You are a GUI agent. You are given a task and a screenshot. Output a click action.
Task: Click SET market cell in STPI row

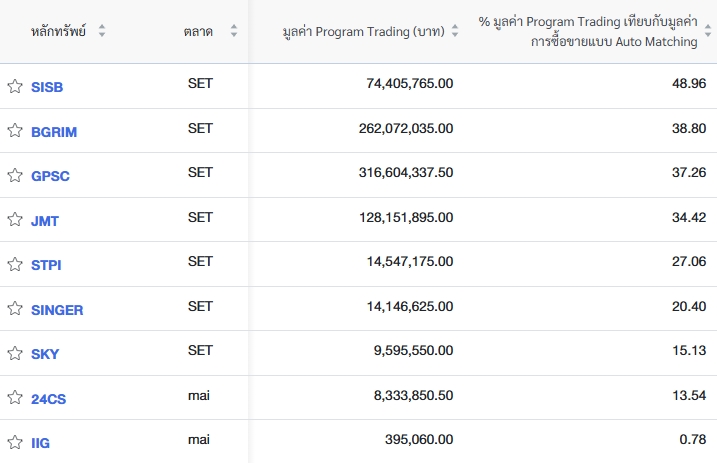point(200,261)
